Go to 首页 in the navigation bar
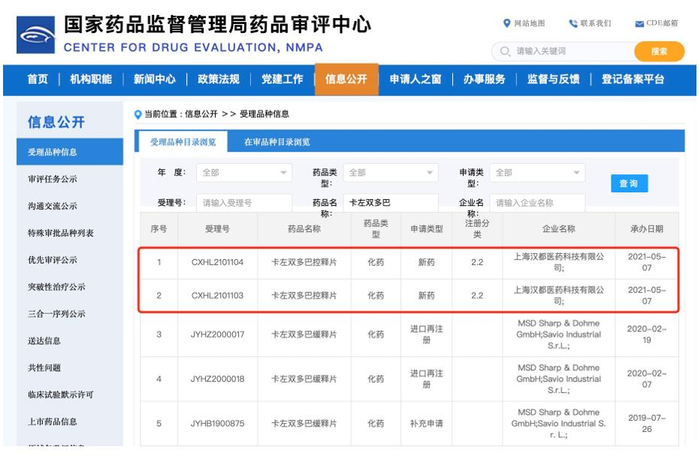The width and height of the screenshot is (700, 456). pos(38,79)
